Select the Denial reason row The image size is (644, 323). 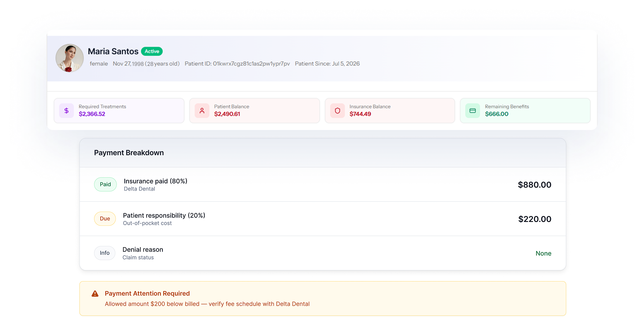[x=322, y=253]
